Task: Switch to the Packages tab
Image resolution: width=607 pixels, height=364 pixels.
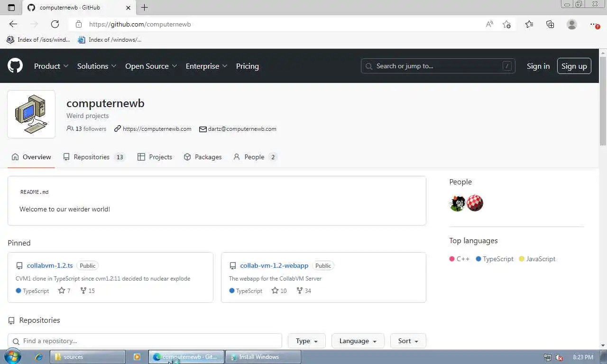Action: tap(202, 157)
